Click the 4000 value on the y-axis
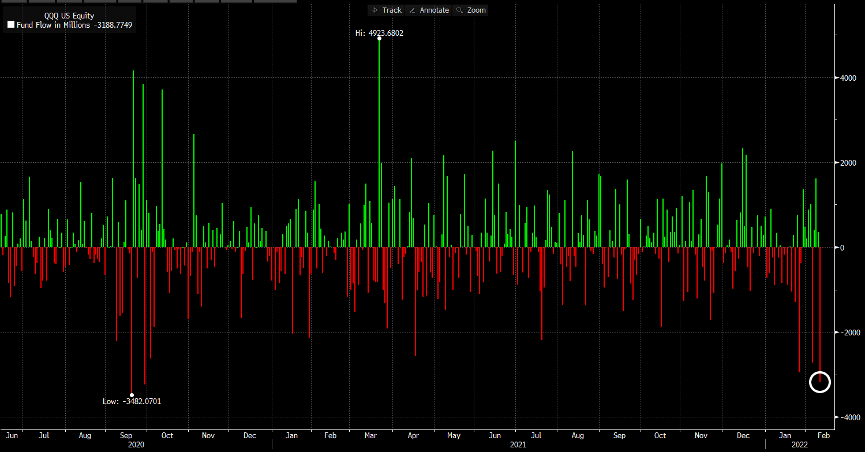 [x=848, y=78]
